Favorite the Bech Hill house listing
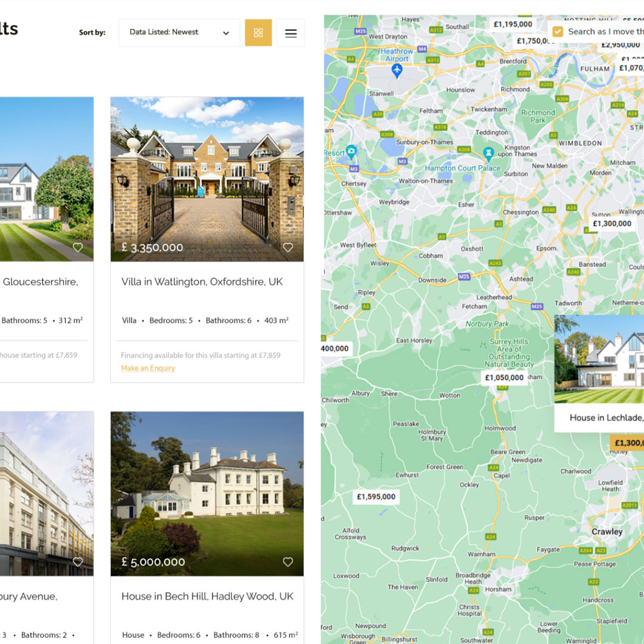Viewport: 644px width, 644px height. point(288,562)
